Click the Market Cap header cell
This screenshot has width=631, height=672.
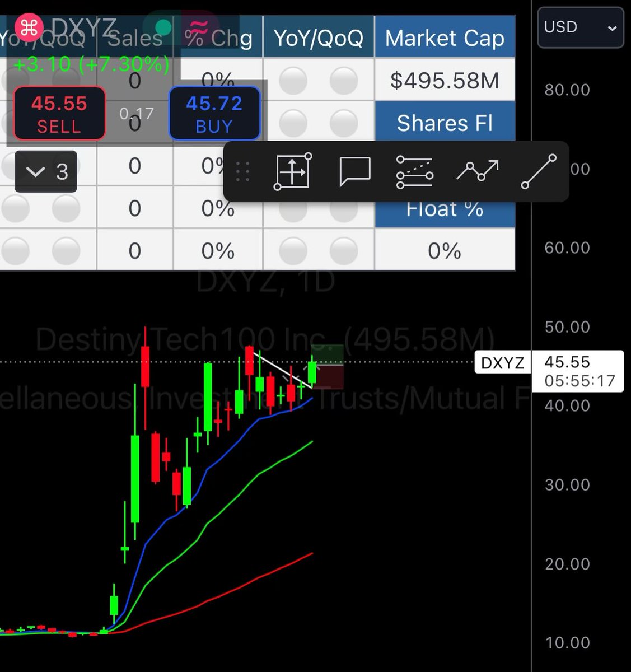(x=445, y=38)
